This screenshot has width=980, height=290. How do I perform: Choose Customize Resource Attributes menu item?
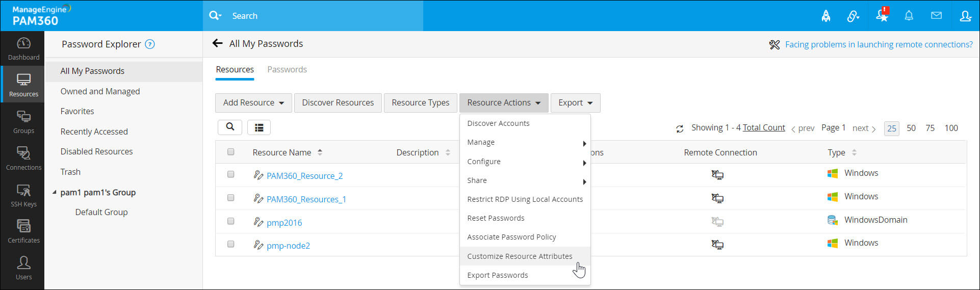[x=520, y=256]
